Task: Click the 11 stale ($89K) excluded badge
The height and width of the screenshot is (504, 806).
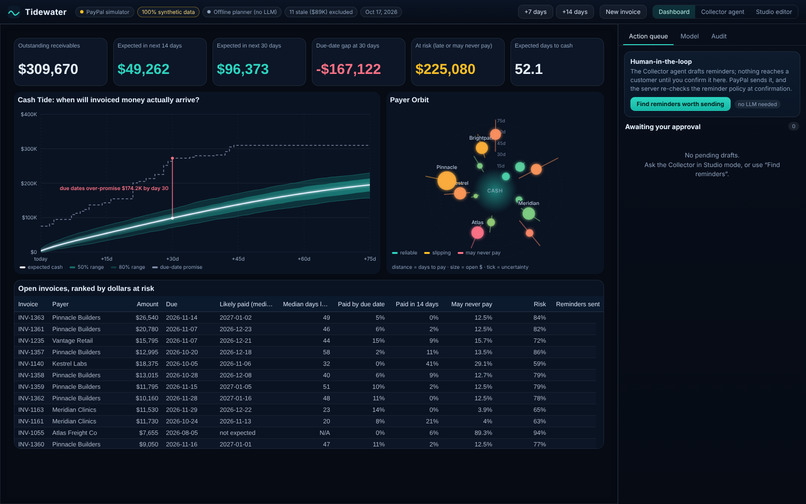Action: 321,12
